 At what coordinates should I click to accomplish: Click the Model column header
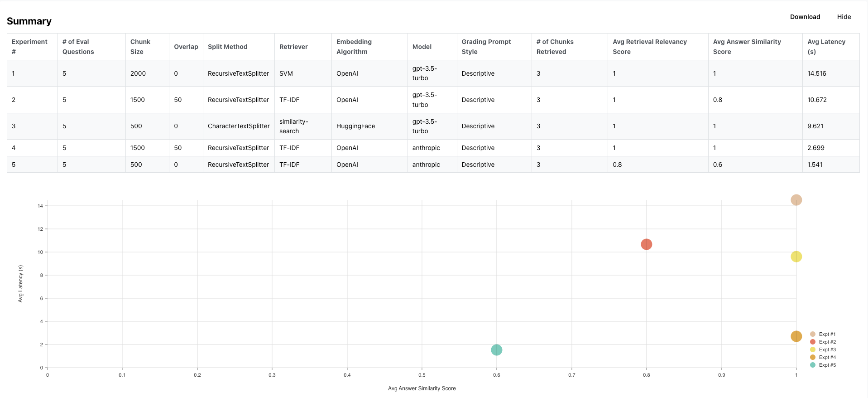coord(432,47)
